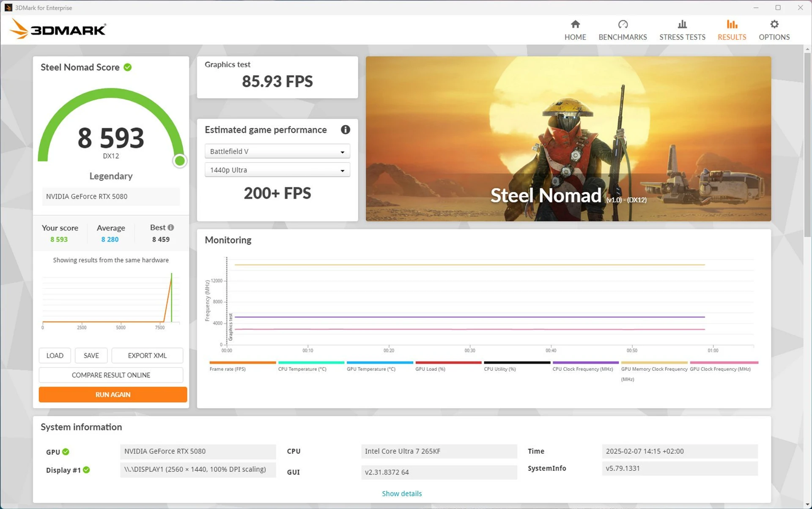Image resolution: width=812 pixels, height=509 pixels.
Task: Click the 3DMark logo
Action: [x=58, y=29]
